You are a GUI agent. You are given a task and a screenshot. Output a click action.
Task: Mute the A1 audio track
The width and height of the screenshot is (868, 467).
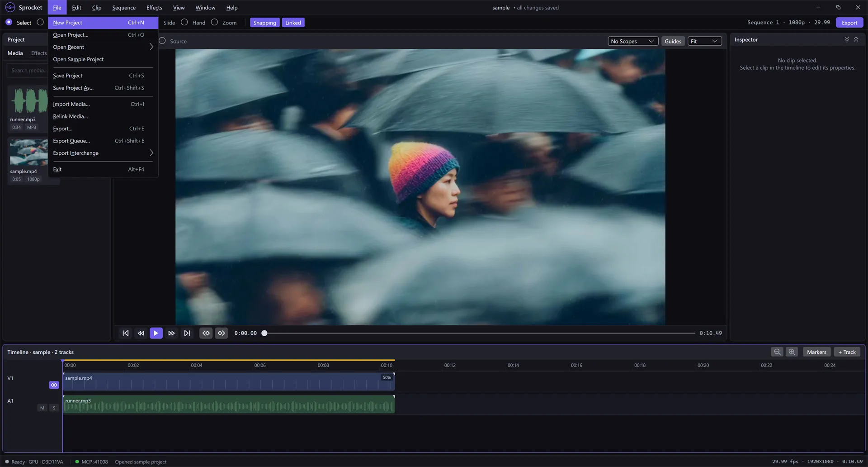(42, 408)
